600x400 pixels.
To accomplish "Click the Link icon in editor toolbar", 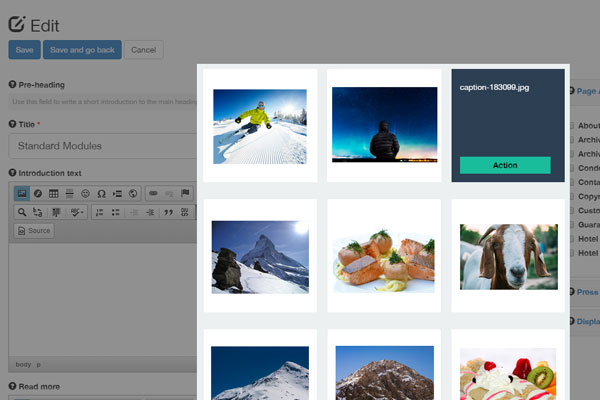I will point(153,193).
